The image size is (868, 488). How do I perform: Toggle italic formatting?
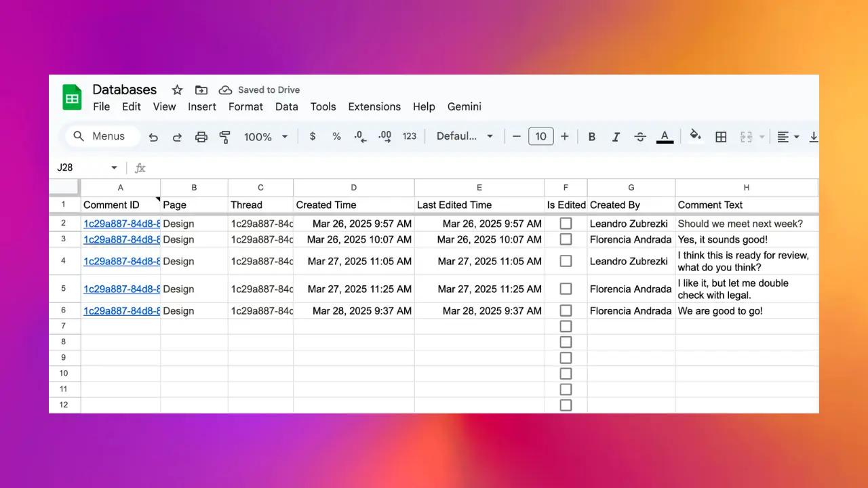tap(616, 137)
